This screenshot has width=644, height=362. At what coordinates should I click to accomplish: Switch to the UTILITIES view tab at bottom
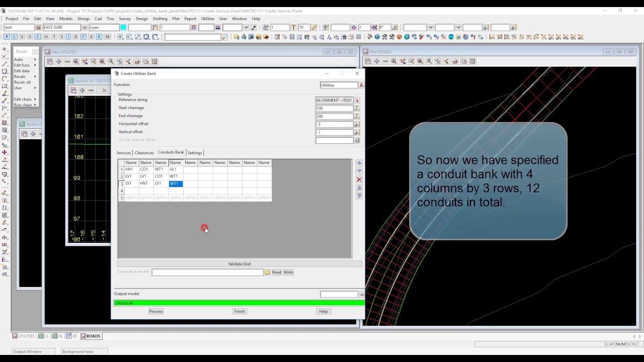point(24,336)
